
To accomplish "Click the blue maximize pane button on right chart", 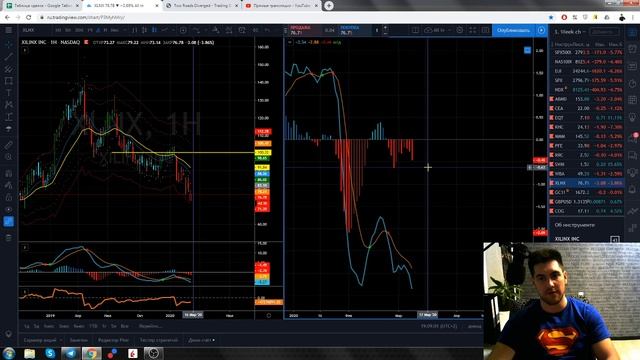I will (527, 50).
